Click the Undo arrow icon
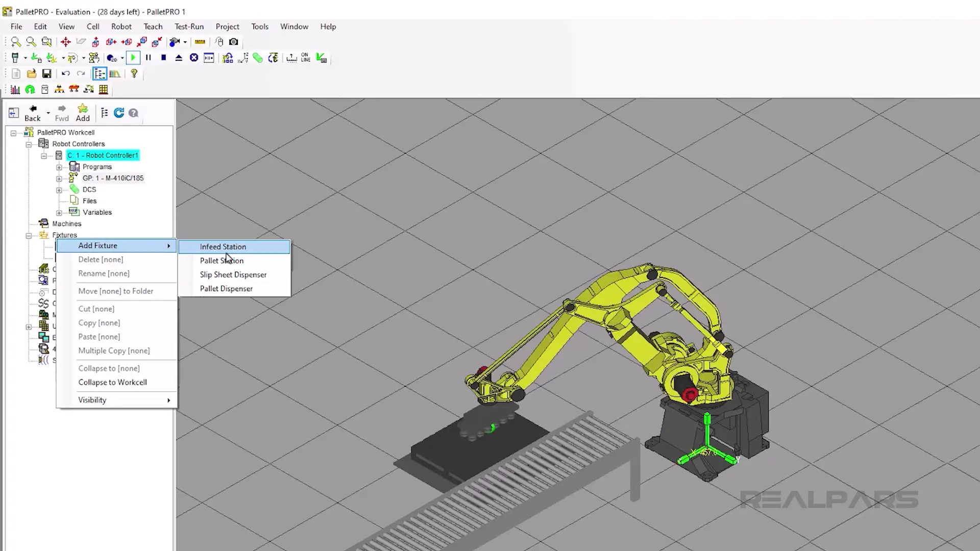Viewport: 980px width, 551px height. [x=65, y=74]
